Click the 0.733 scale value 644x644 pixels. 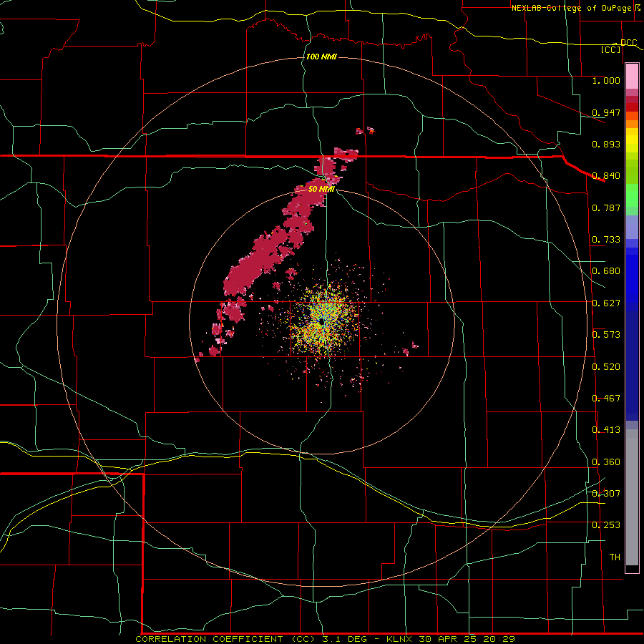click(x=606, y=240)
